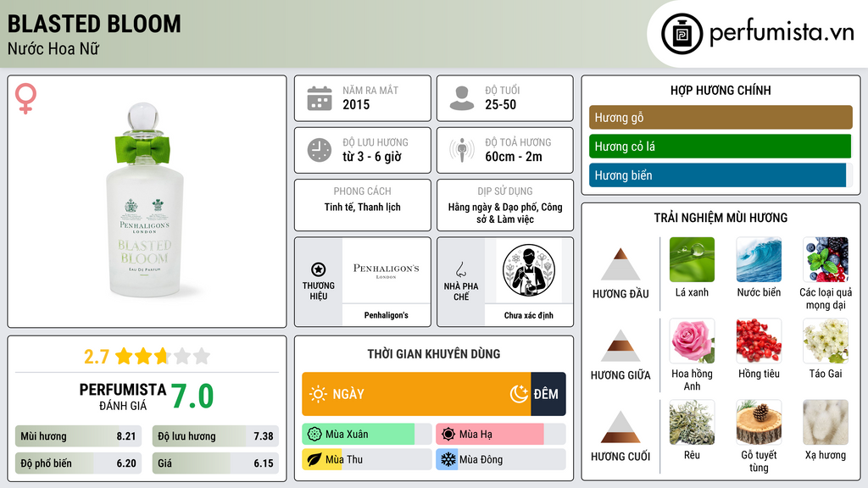Click the flower icon for Mùa Xuân

coord(314,435)
